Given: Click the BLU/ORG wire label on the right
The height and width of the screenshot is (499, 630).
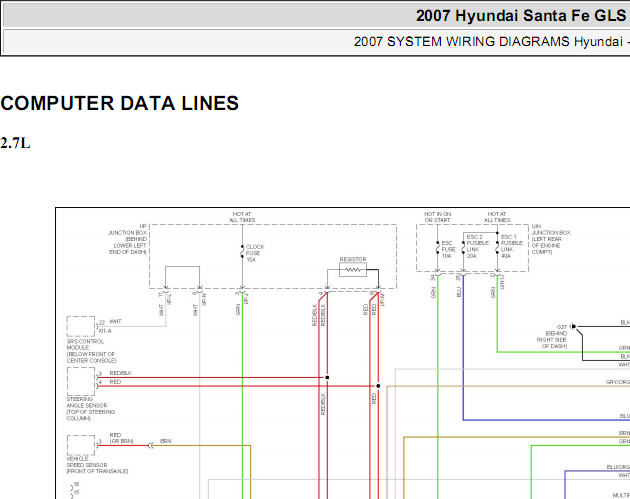Looking at the screenshot, I should pos(618,467).
